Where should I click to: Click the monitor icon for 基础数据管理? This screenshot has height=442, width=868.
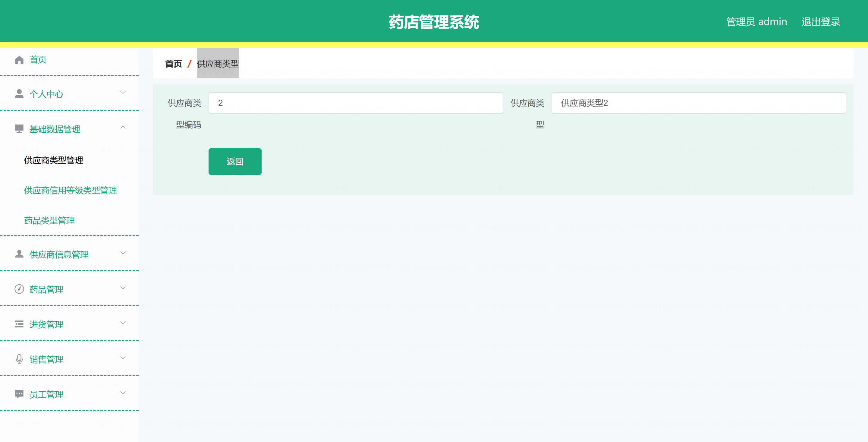click(19, 129)
